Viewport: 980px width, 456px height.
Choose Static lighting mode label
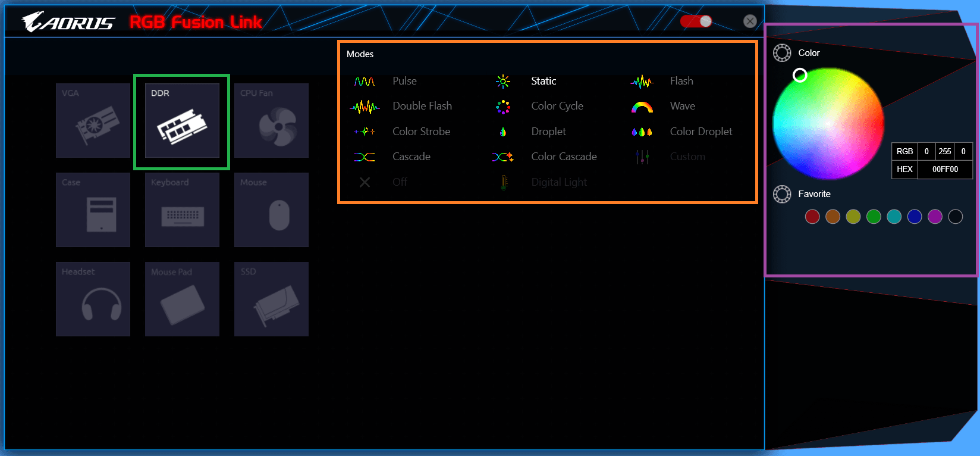coord(544,81)
